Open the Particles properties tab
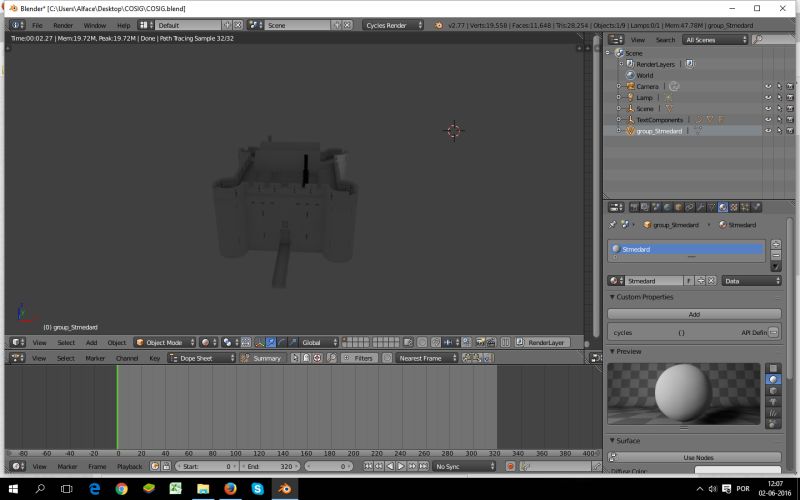The height and width of the screenshot is (500, 800). [745, 207]
